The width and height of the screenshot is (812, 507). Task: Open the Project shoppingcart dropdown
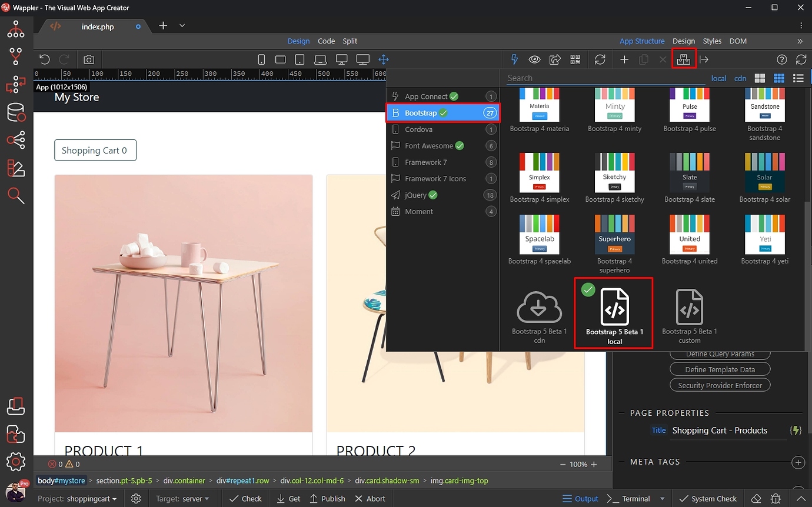77,498
